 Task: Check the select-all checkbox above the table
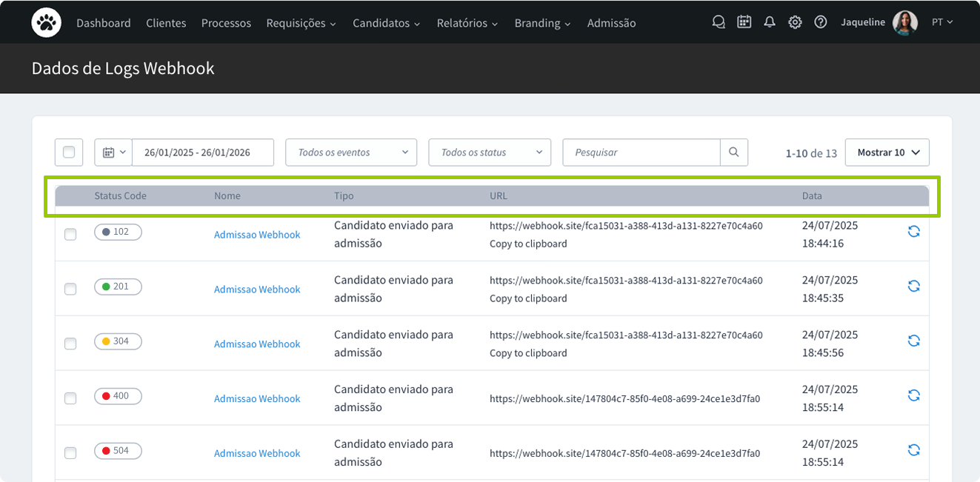[x=68, y=152]
